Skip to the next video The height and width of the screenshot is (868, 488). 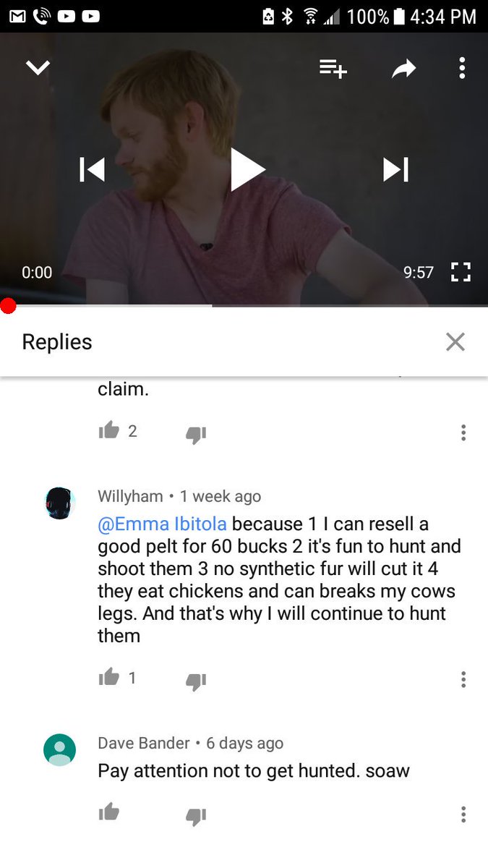click(395, 169)
